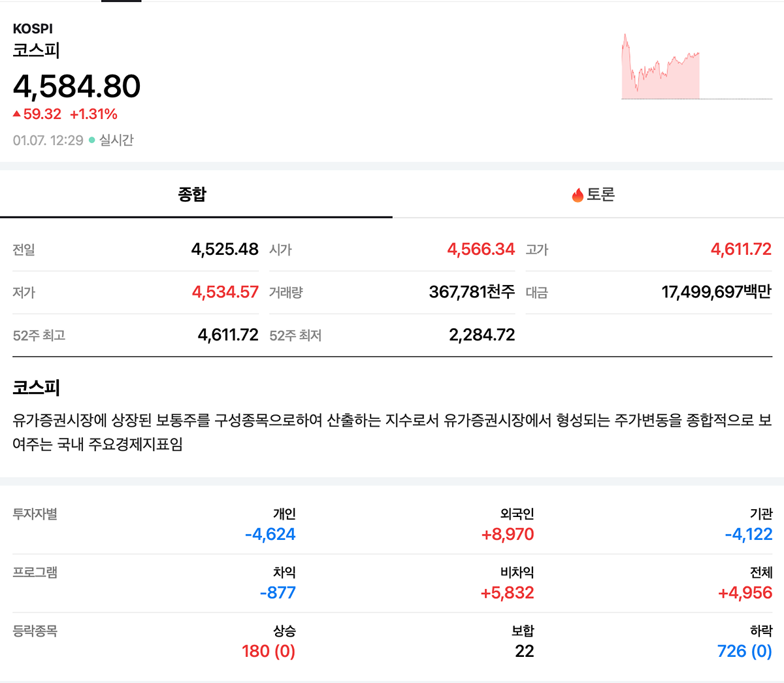Click the 외국인 net value +8,970
The image size is (784, 683).
tap(507, 535)
